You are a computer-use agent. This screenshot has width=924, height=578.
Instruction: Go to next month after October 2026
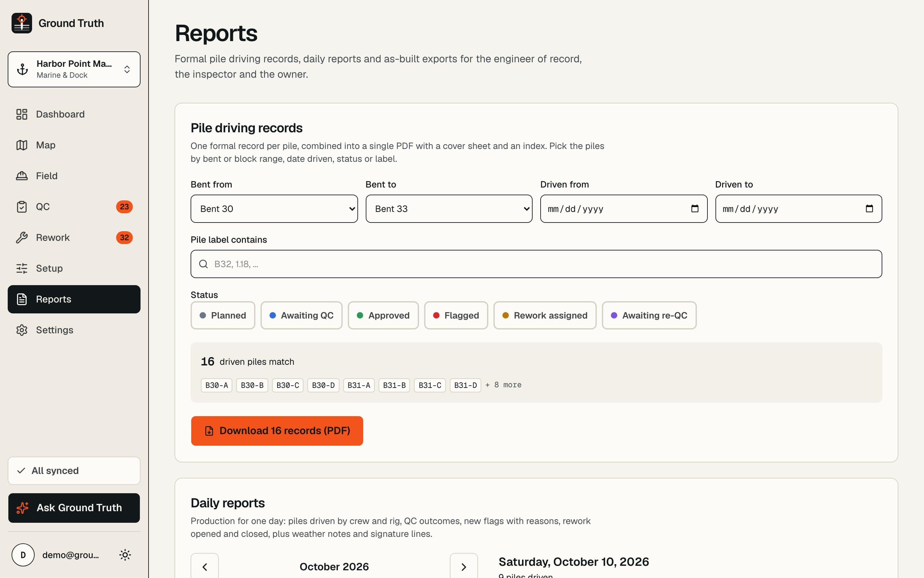pos(464,566)
